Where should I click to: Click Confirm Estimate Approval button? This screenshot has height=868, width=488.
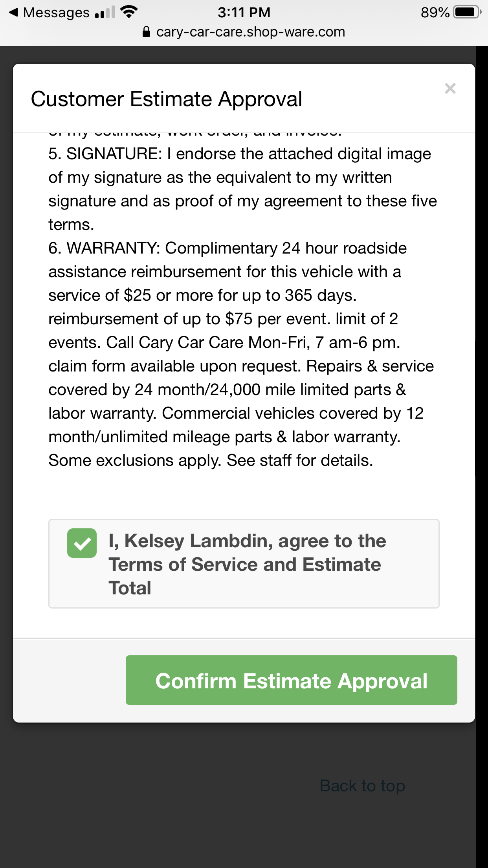click(x=291, y=680)
